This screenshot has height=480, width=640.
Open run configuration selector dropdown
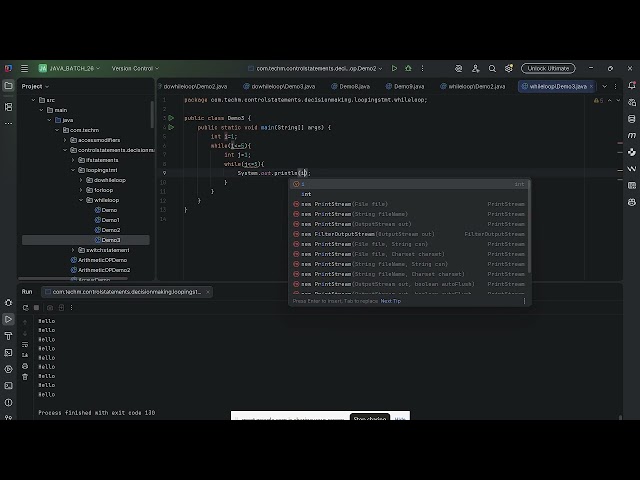click(x=315, y=69)
